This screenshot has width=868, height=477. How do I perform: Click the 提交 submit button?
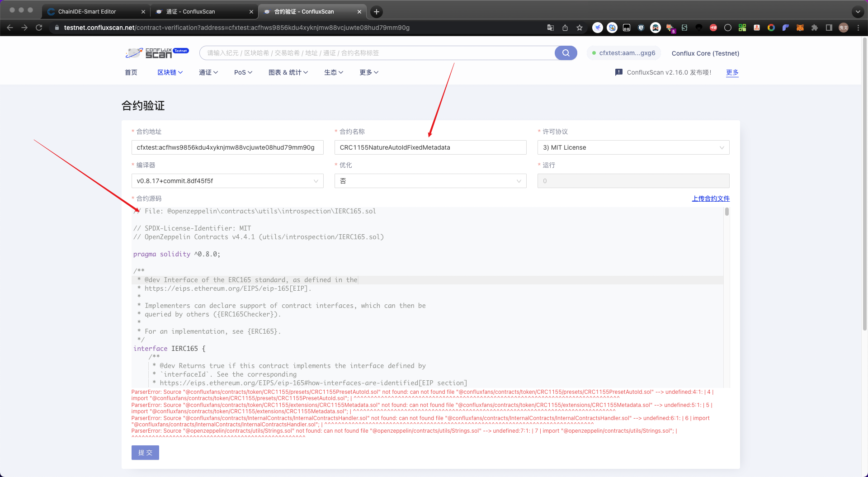[145, 453]
